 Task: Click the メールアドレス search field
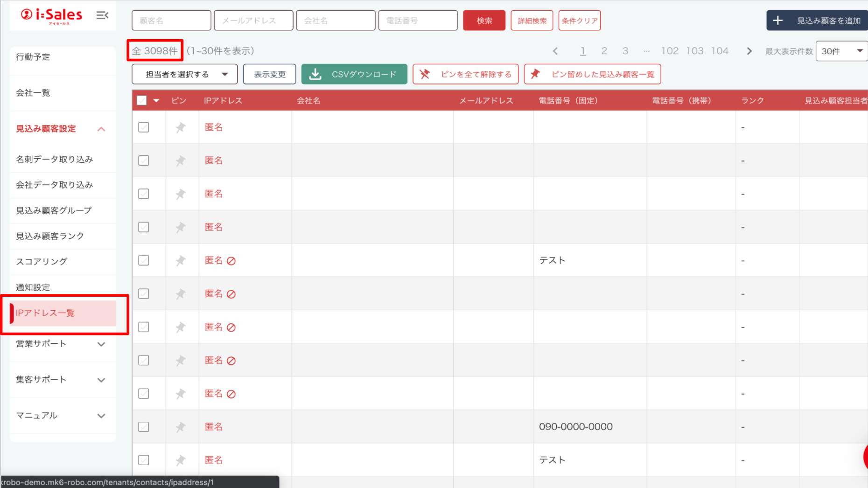[x=253, y=21]
